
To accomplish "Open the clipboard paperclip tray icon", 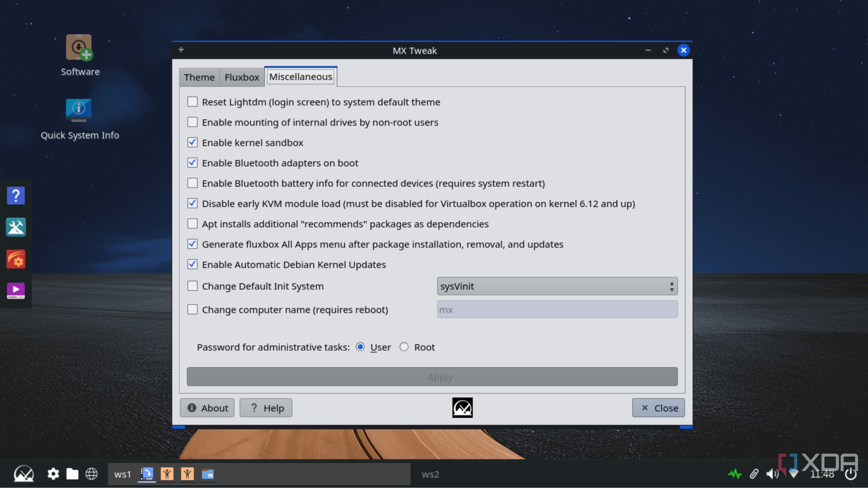I will coord(754,474).
